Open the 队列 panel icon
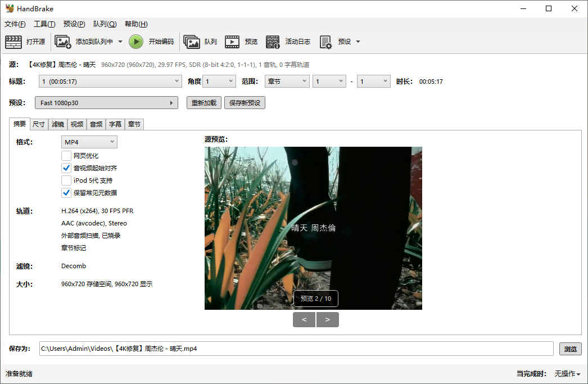The image size is (588, 384). click(192, 41)
